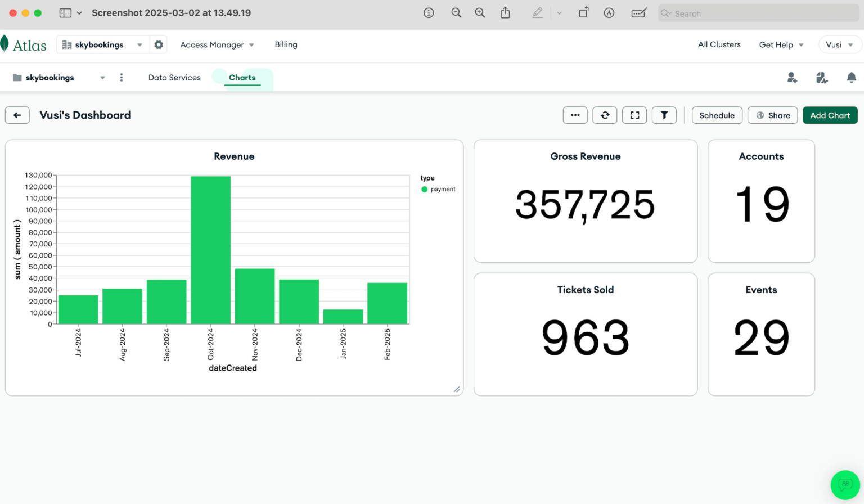Expand the Access Manager menu

pos(217,45)
